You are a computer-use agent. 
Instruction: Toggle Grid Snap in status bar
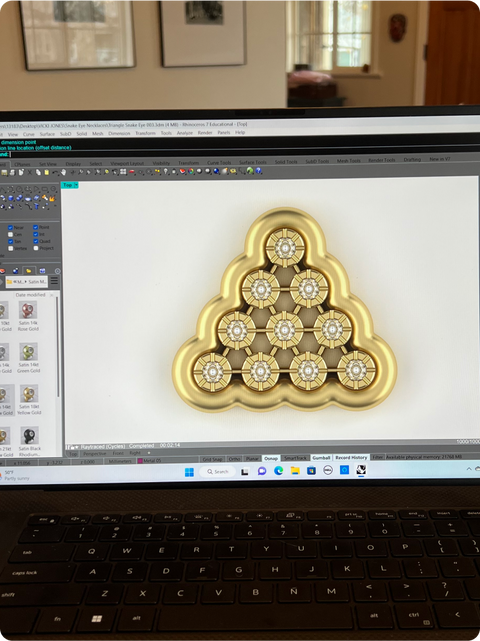(x=212, y=459)
